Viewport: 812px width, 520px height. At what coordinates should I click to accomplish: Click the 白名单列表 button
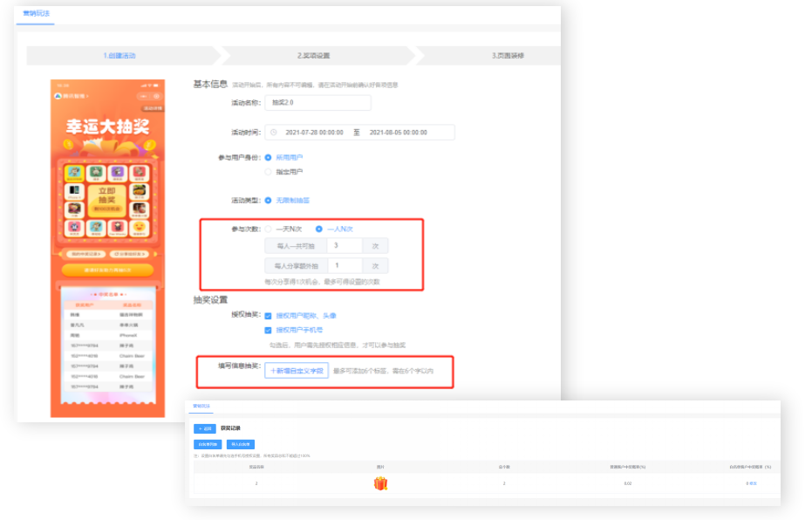208,444
